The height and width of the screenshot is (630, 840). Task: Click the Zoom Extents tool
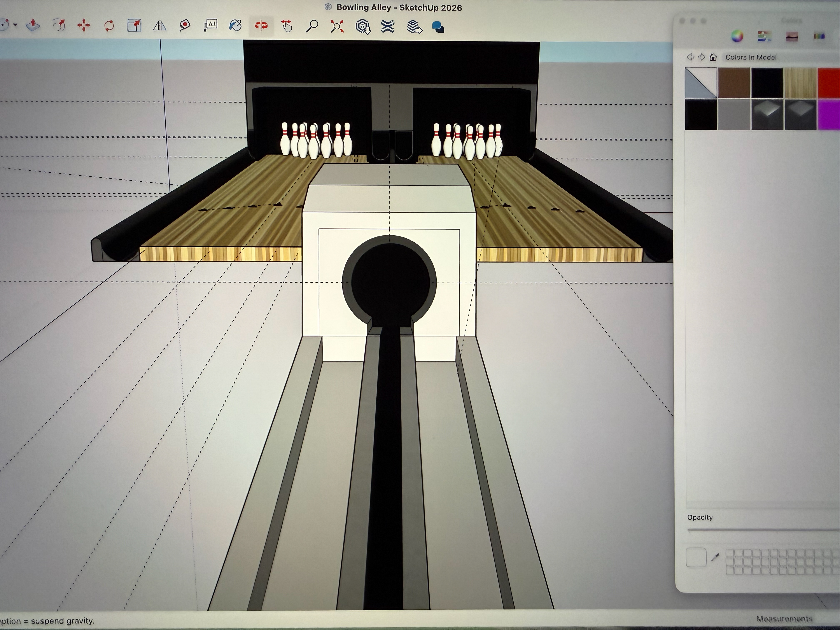coord(337,26)
